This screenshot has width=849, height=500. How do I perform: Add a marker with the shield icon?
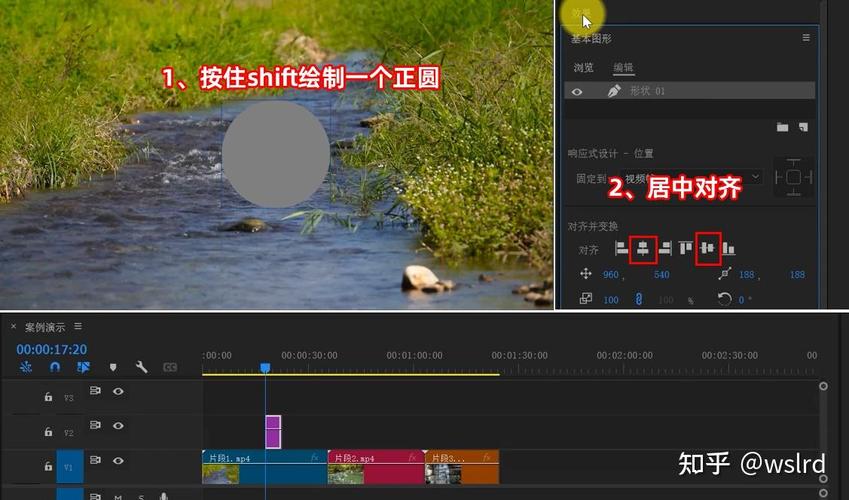113,367
